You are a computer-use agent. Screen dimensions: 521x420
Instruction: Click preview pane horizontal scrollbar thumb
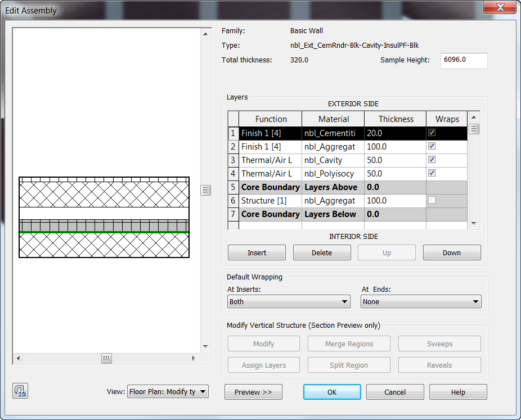(x=106, y=358)
